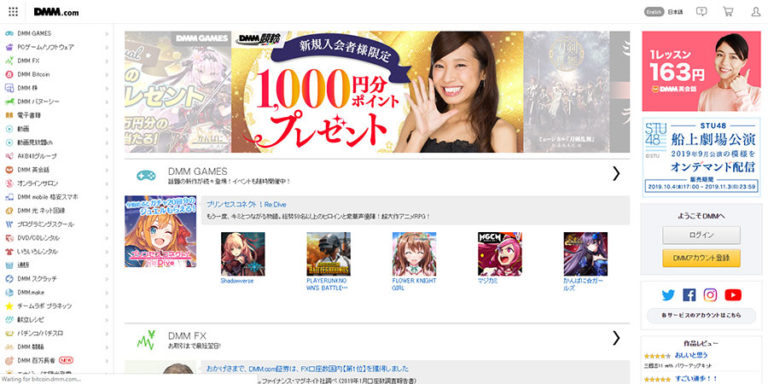Click the DMM FX sidebar chart icon

pos(9,61)
